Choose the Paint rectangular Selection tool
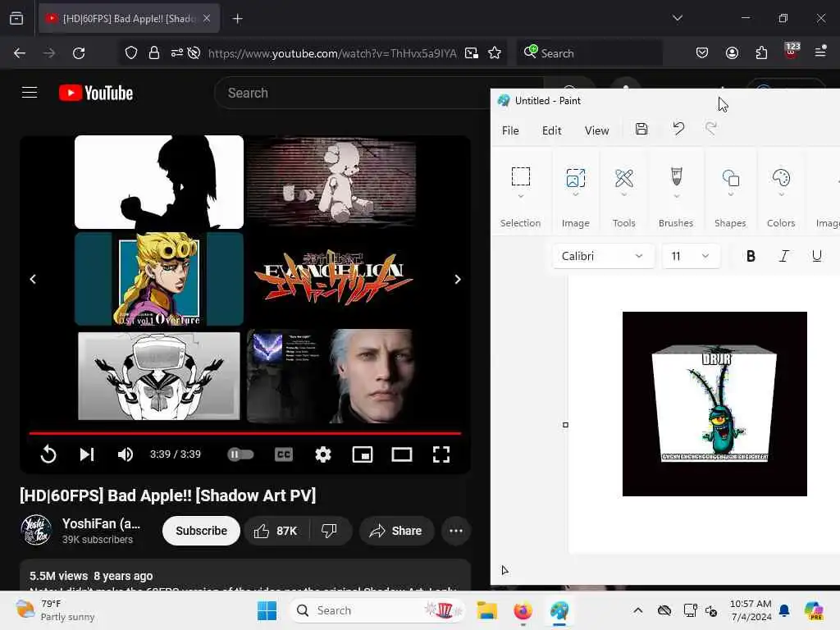Screen dimensions: 840x630 [520, 176]
